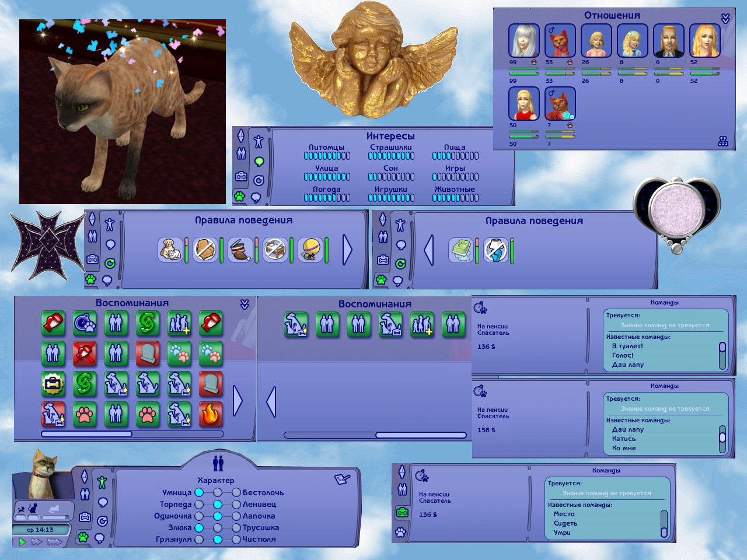Select the dot nearest Умница

pos(199,492)
